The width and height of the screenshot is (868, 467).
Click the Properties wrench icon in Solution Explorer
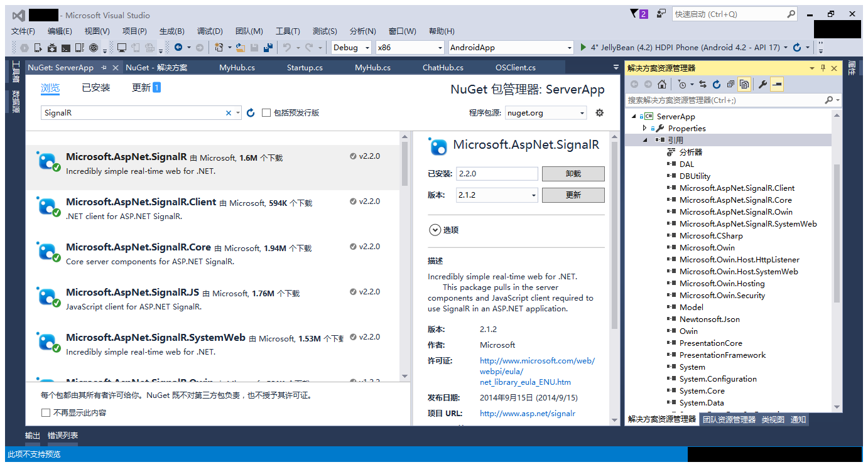(763, 84)
